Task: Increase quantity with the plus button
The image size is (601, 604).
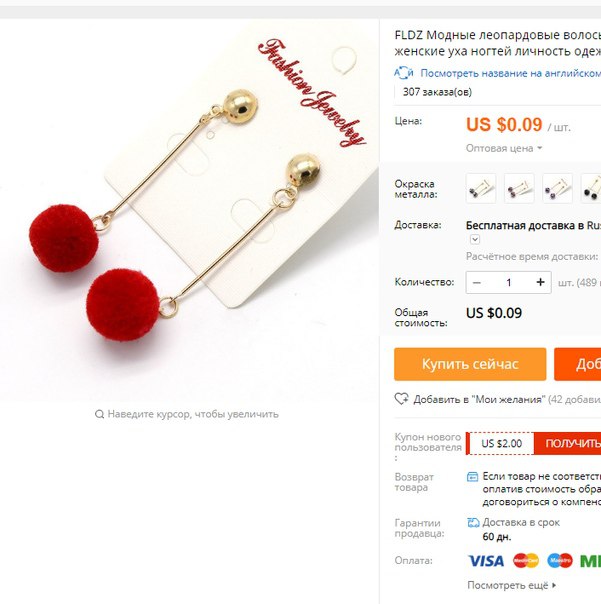Action: [540, 282]
